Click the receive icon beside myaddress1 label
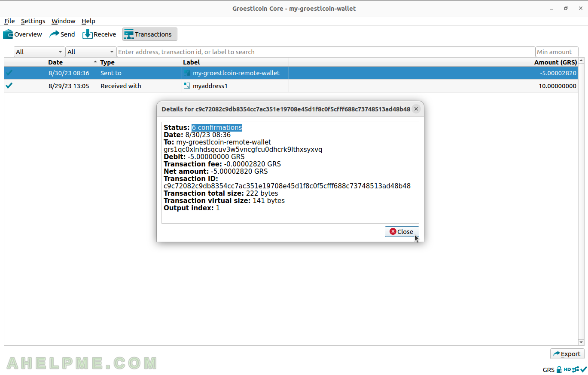 [x=187, y=86]
